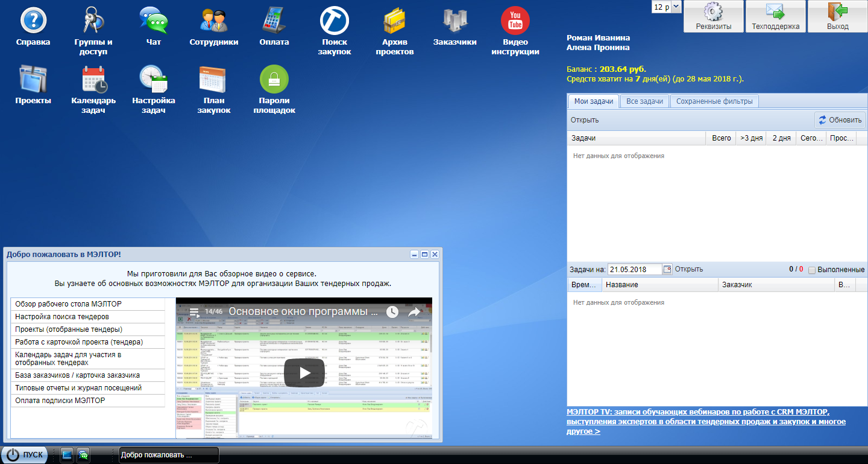
Task: Open Техподдержка mail button
Action: point(776,16)
